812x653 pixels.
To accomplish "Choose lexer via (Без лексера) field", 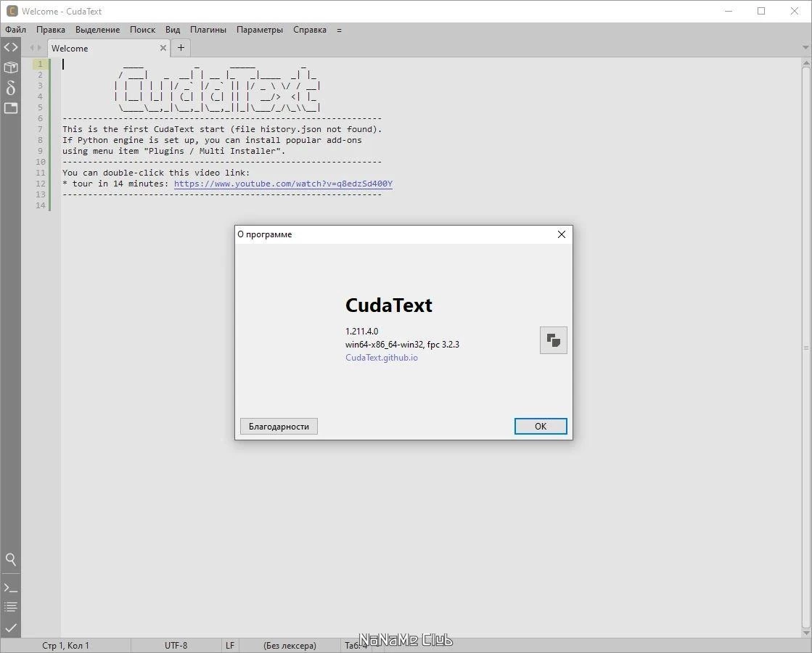I will 290,645.
